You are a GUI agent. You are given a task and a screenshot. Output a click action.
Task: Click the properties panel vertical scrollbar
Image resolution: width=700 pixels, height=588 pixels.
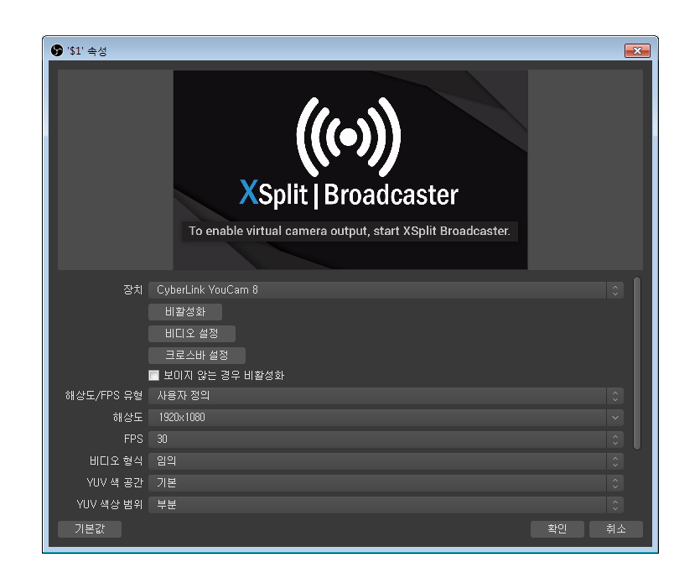637,363
